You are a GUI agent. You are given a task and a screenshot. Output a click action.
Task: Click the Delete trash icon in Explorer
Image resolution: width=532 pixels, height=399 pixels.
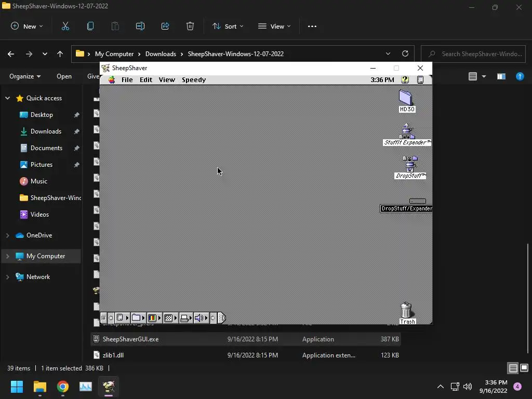(x=190, y=26)
